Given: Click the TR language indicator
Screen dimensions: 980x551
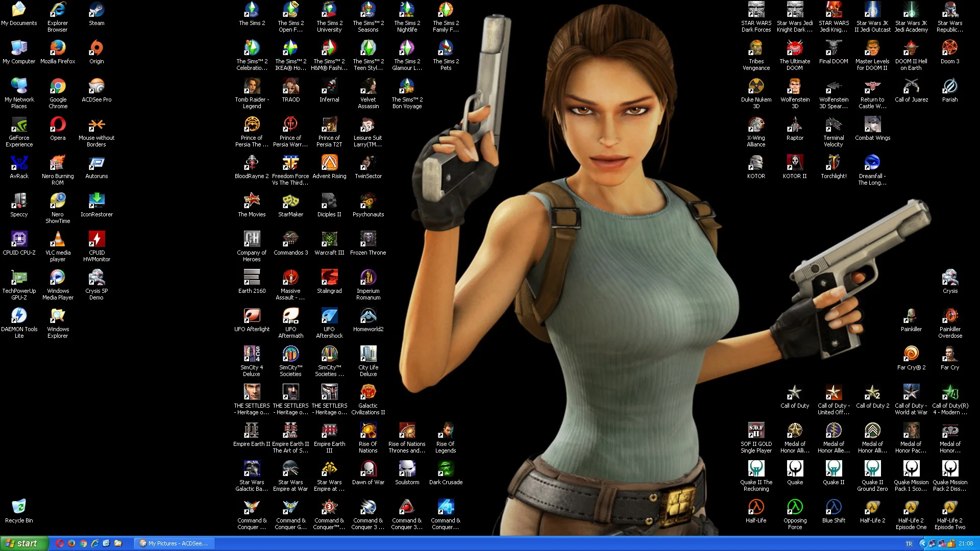Looking at the screenshot, I should click(909, 544).
